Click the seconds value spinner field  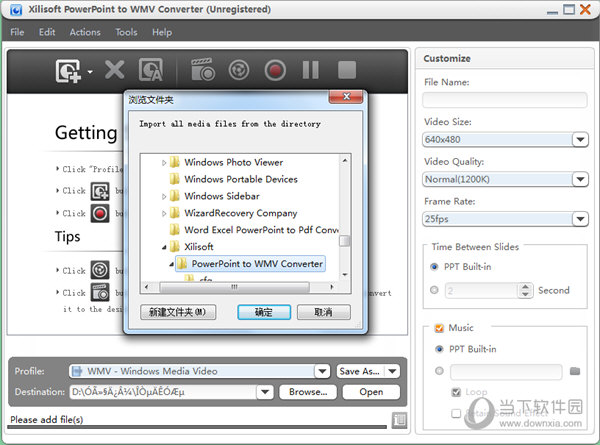point(481,291)
